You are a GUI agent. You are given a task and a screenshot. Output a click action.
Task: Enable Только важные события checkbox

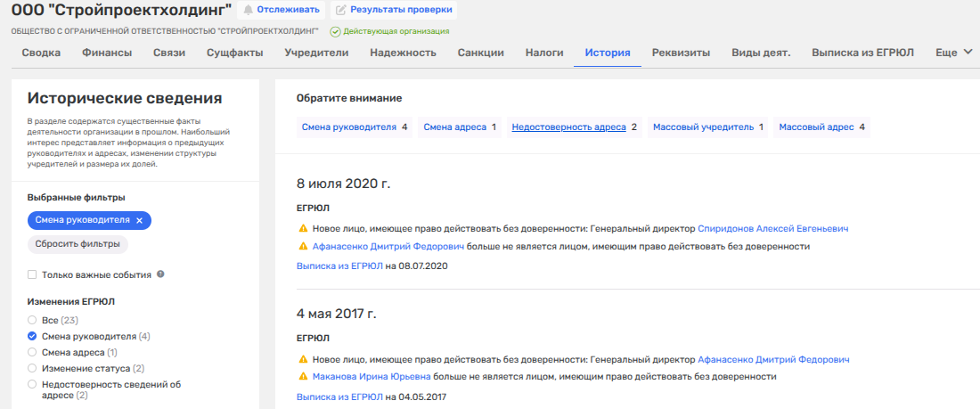[32, 274]
